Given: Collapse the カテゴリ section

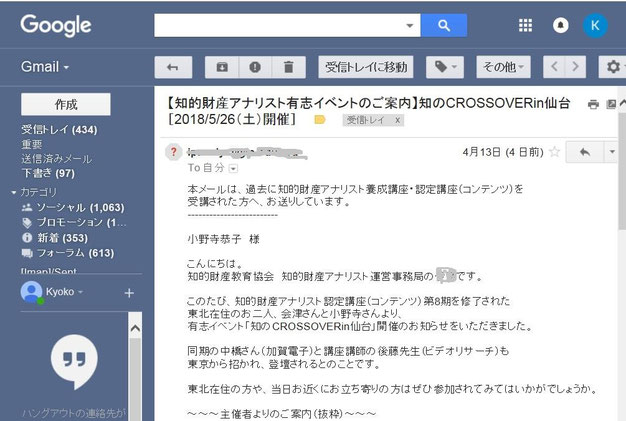Looking at the screenshot, I should click(x=14, y=192).
